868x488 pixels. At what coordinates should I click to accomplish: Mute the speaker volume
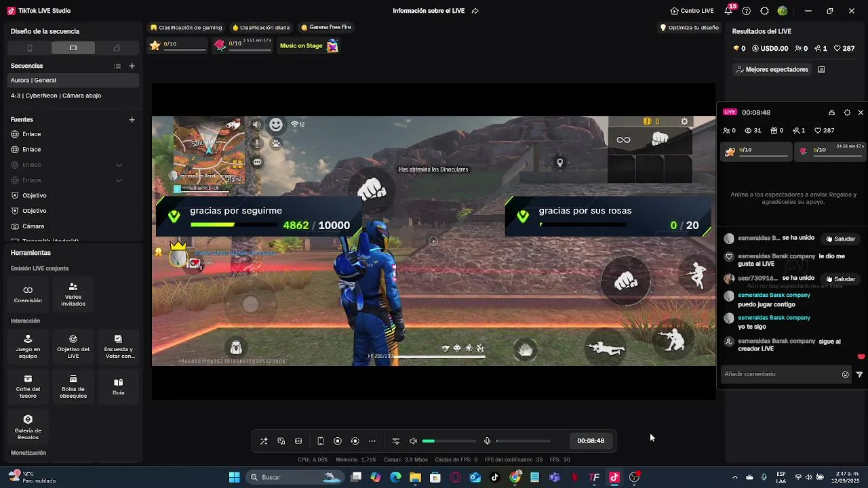[x=413, y=441]
